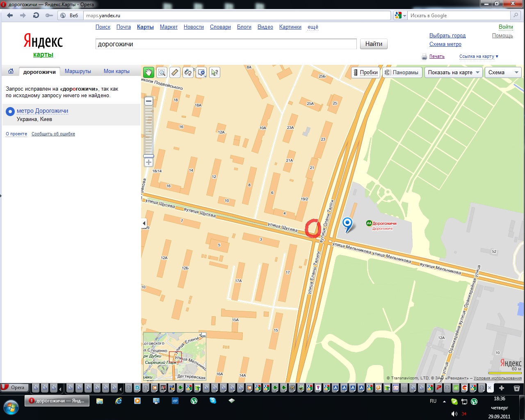The width and height of the screenshot is (525, 420).
Task: Toggle the Панорамы panoramas view
Action: click(x=402, y=73)
